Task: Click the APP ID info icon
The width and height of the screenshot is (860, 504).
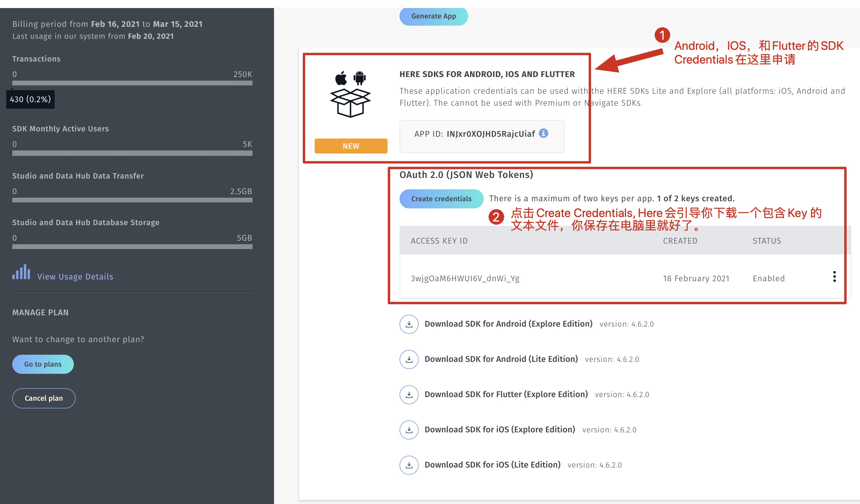Action: [544, 133]
